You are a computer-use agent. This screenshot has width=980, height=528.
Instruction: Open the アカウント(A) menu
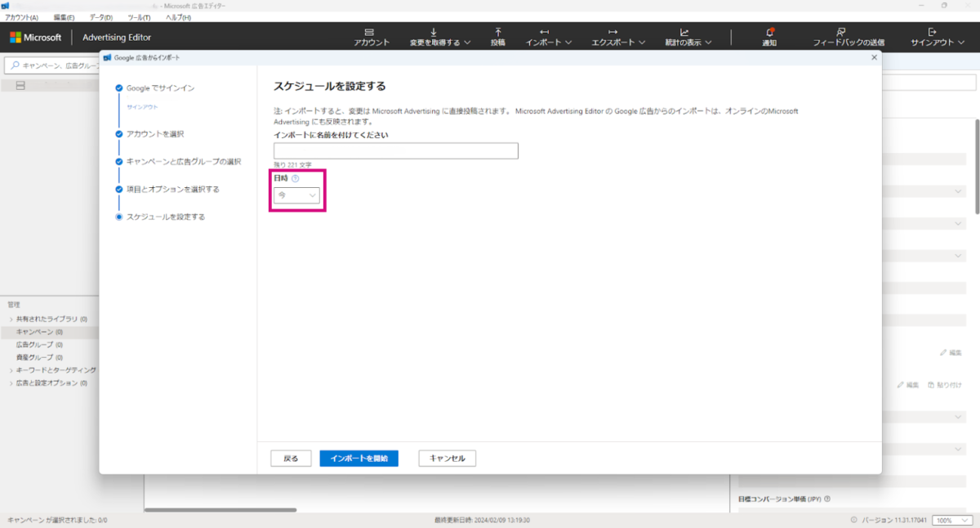coord(22,17)
